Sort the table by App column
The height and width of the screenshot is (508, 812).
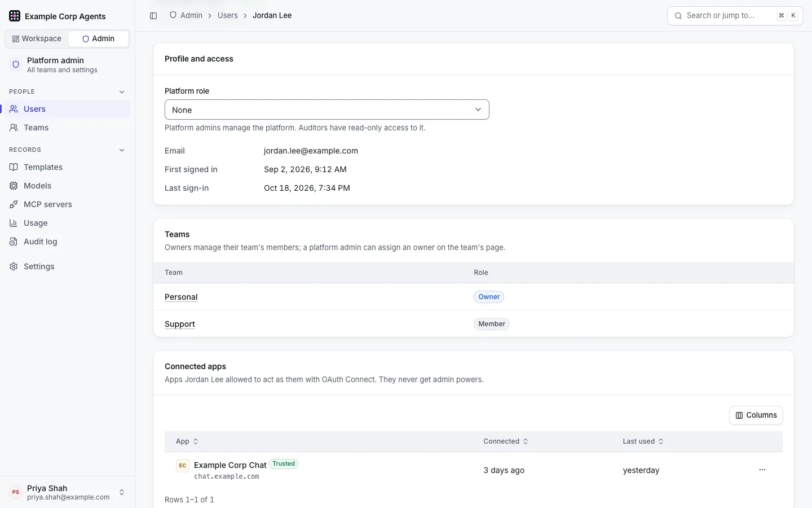pyautogui.click(x=187, y=441)
